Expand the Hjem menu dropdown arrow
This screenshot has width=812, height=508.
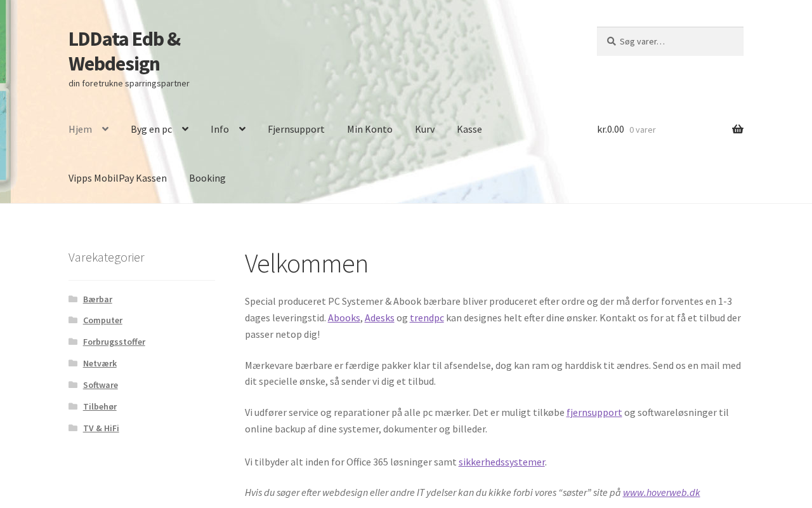(105, 130)
